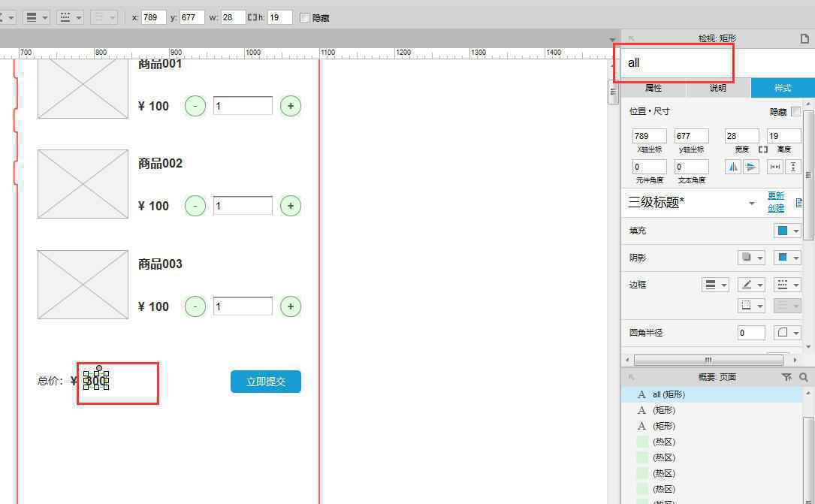This screenshot has height=504, width=815.
Task: Switch to the 样式 tab
Action: pyautogui.click(x=782, y=88)
